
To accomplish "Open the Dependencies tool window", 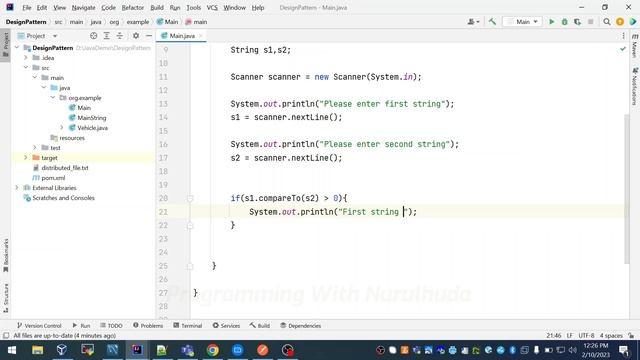I will point(300,326).
